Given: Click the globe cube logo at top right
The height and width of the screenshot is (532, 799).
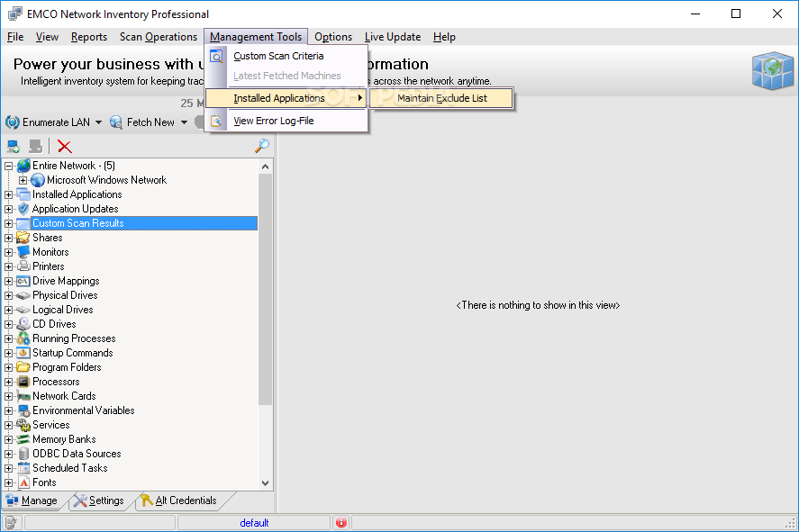Looking at the screenshot, I should 773,70.
